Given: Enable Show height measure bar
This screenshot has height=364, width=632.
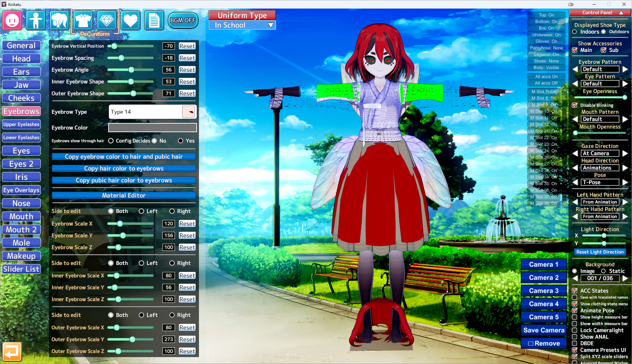Looking at the screenshot, I should click(575, 317).
